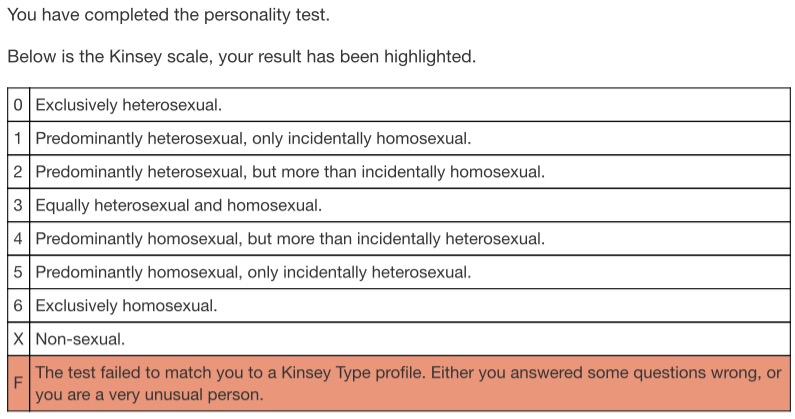This screenshot has height=419, width=795.
Task: Select the "6" scale number cell
Action: (x=19, y=306)
